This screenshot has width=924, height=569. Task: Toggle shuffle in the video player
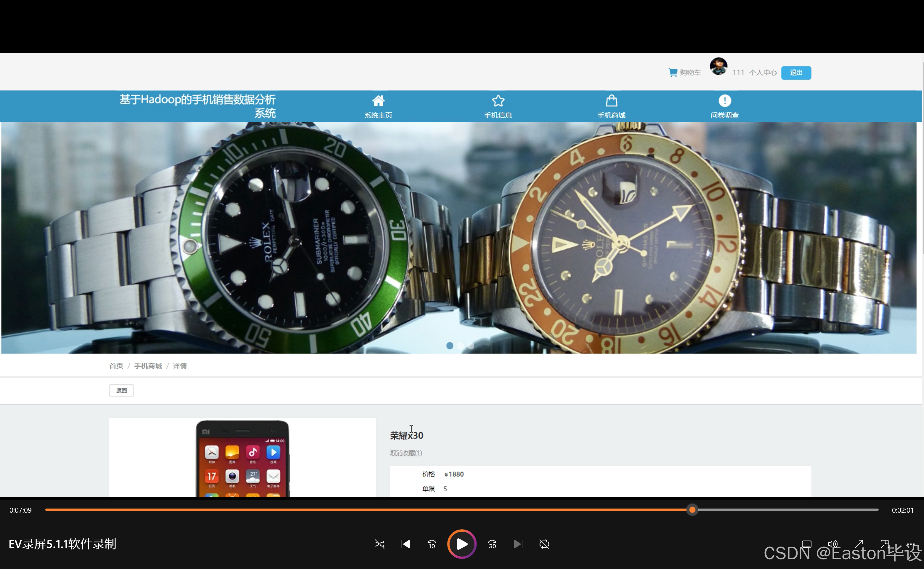379,544
